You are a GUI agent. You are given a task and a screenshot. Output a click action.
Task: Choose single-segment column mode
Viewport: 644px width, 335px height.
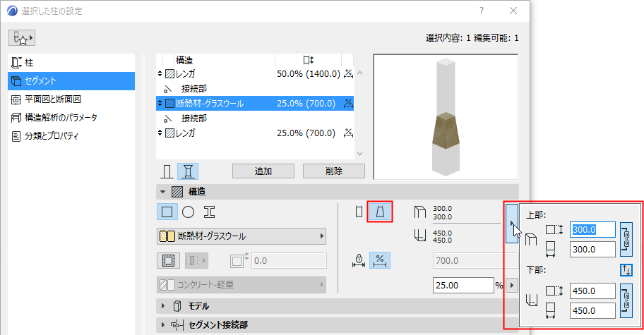pyautogui.click(x=167, y=171)
